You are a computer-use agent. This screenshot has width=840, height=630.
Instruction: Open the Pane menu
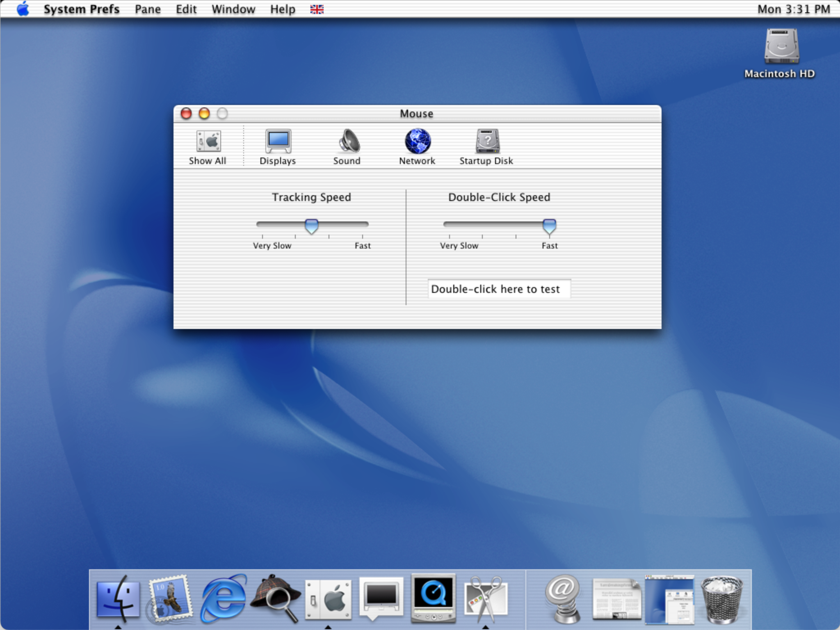[148, 9]
